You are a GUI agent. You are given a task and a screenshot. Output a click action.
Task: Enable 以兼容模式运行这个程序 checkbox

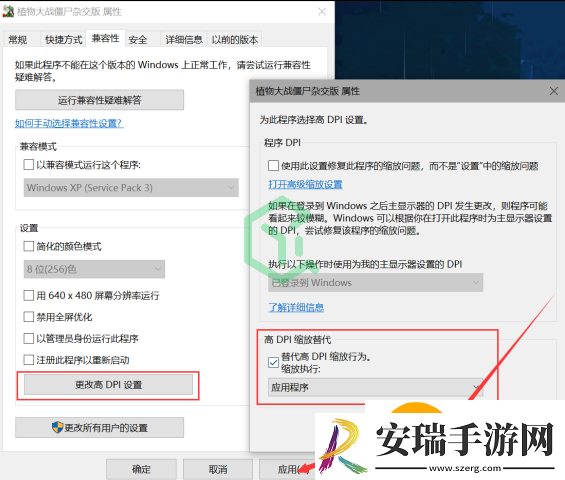(29, 165)
